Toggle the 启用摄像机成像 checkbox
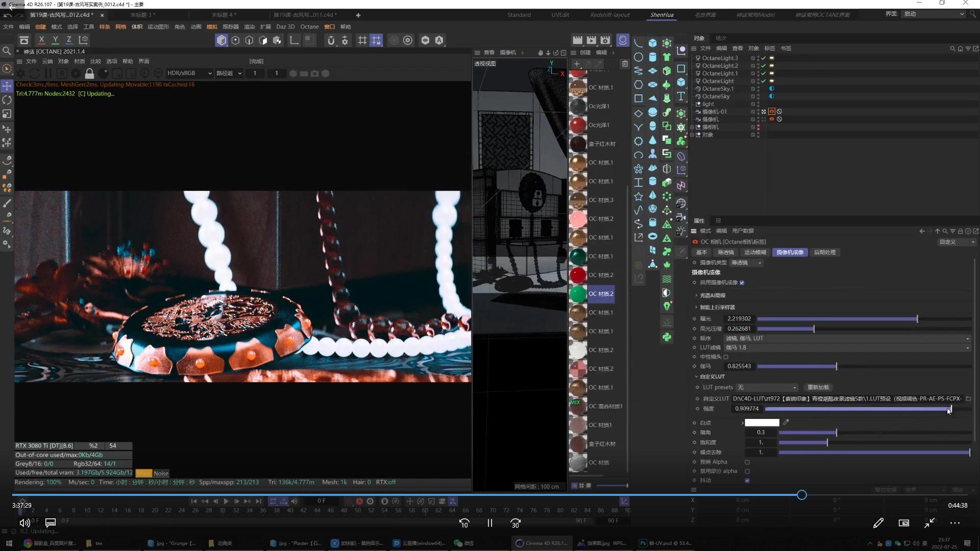980x551 pixels. click(x=742, y=283)
